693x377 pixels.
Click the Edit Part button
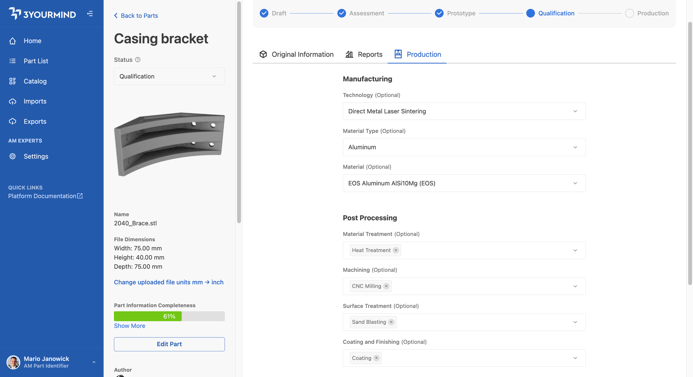(169, 344)
